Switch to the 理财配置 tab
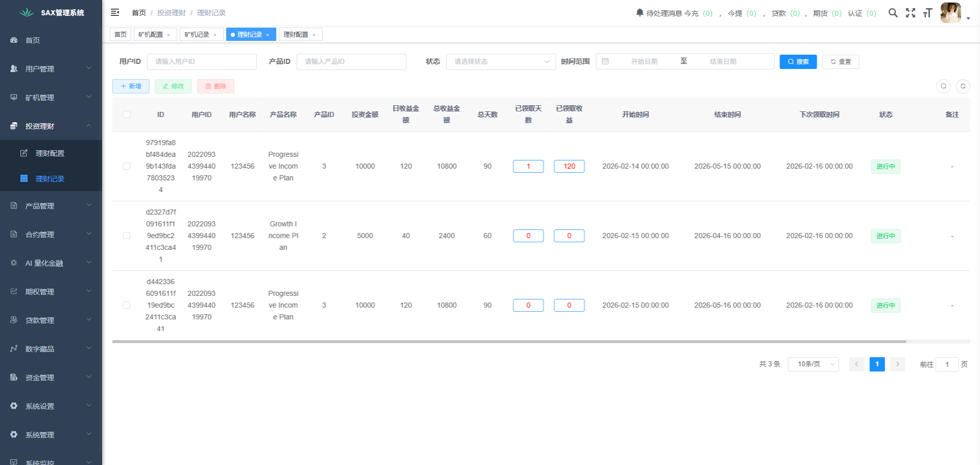Image resolution: width=980 pixels, height=465 pixels. pos(296,35)
